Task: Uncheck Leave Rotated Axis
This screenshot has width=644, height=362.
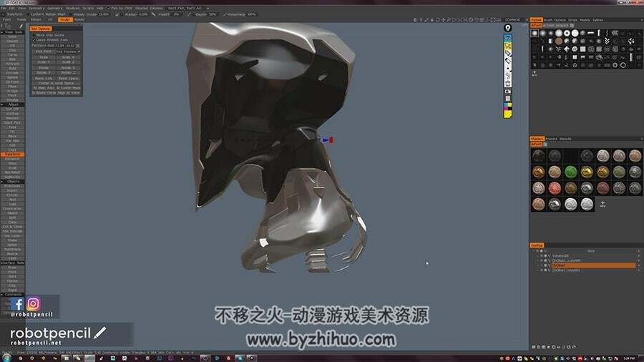Action: click(34, 40)
